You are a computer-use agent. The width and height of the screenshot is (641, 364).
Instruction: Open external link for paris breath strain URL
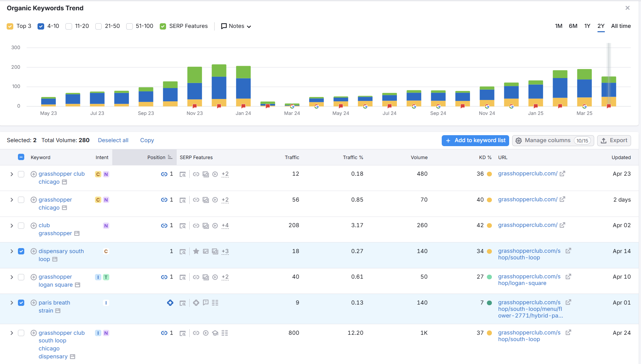[568, 302]
